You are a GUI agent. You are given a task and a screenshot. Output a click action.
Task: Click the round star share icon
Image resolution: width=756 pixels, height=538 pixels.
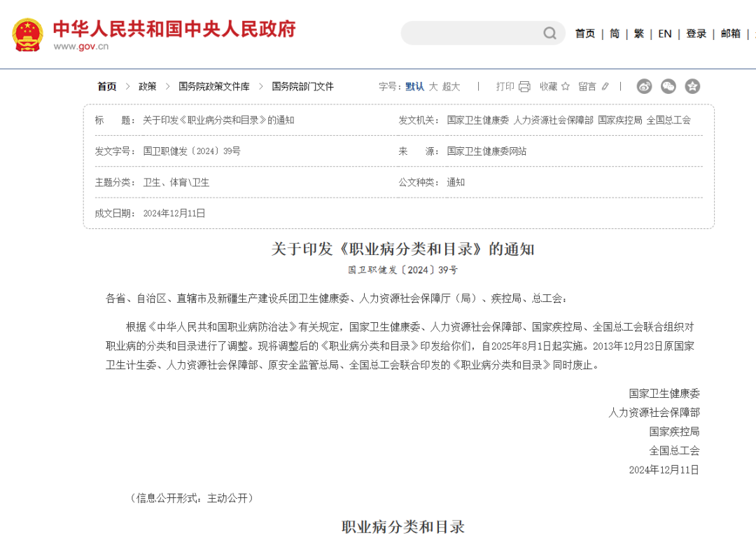(x=692, y=86)
